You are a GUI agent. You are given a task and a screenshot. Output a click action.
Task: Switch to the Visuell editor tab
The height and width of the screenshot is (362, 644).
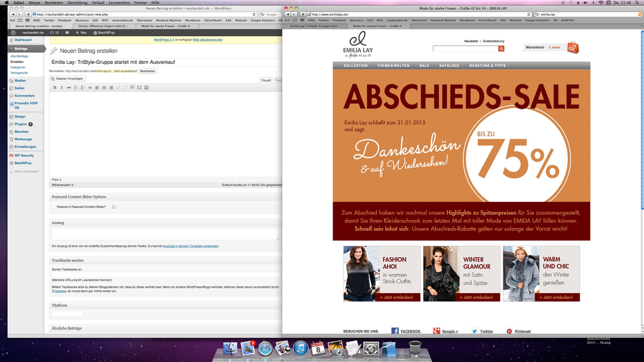click(266, 80)
